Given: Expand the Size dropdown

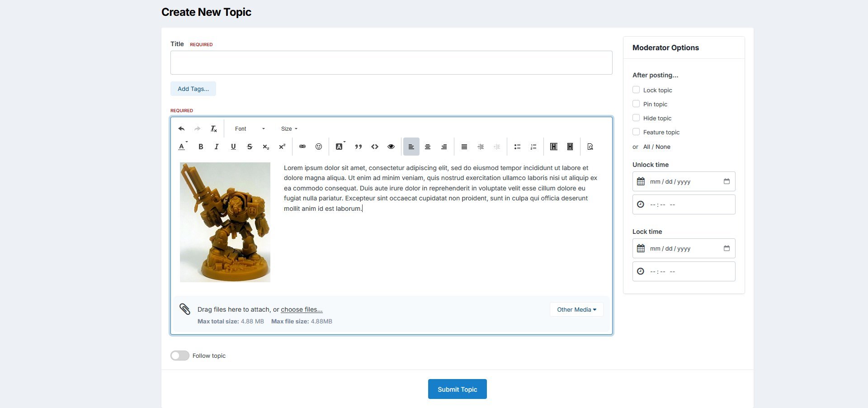Looking at the screenshot, I should (289, 129).
